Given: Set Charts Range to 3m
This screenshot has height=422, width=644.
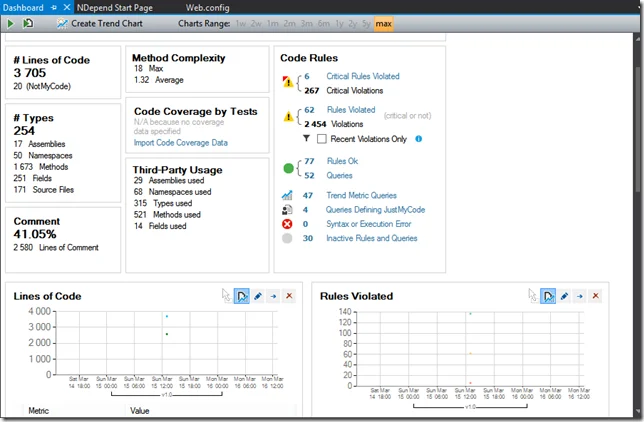Looking at the screenshot, I should 306,24.
